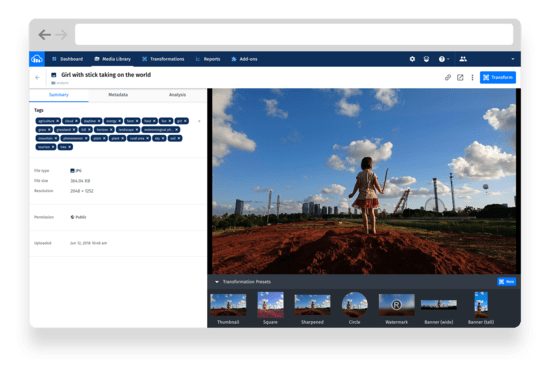Remove the rural area tag

tap(148, 138)
